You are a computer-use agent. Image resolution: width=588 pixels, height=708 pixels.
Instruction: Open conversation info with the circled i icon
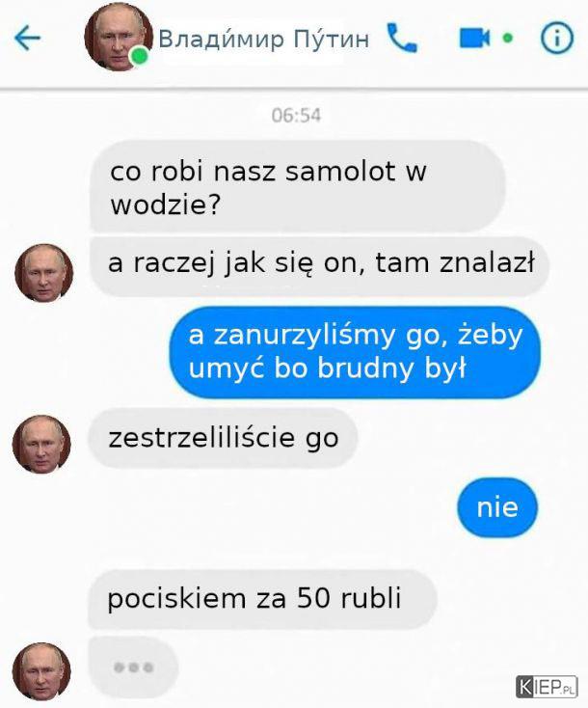coord(557,38)
